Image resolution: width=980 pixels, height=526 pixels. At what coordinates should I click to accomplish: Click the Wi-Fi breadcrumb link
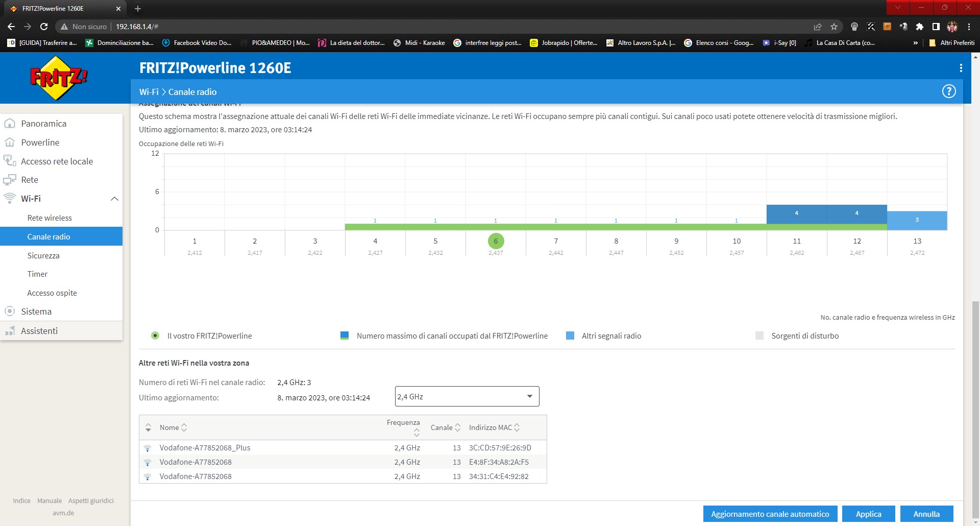point(149,92)
